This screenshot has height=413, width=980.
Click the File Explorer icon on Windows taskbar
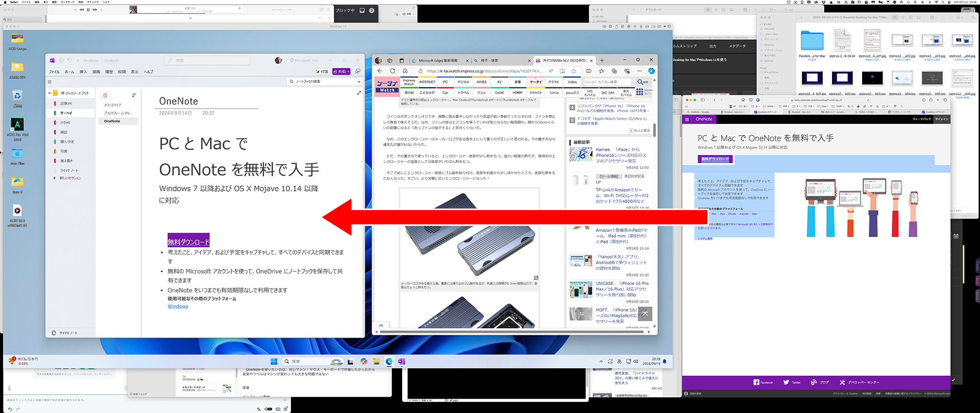coord(376,362)
